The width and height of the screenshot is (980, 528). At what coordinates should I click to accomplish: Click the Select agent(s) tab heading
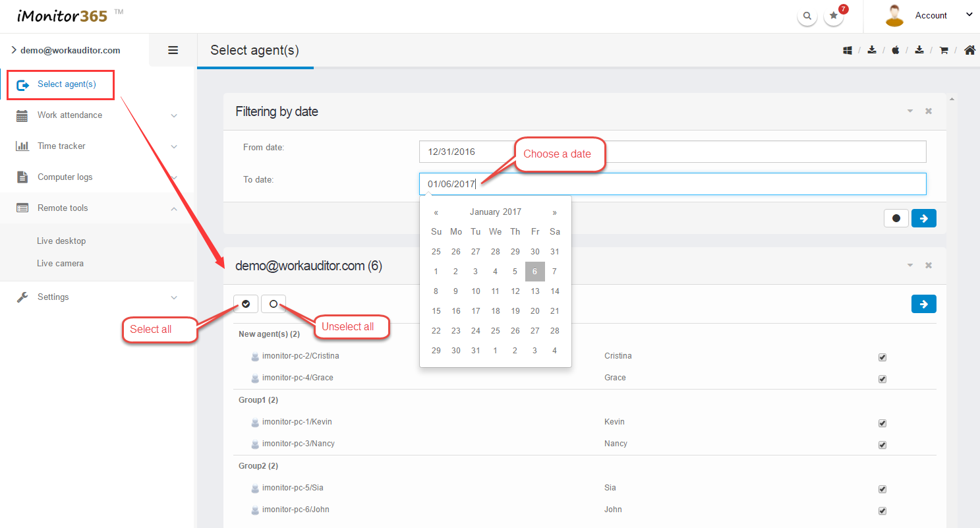tap(254, 50)
